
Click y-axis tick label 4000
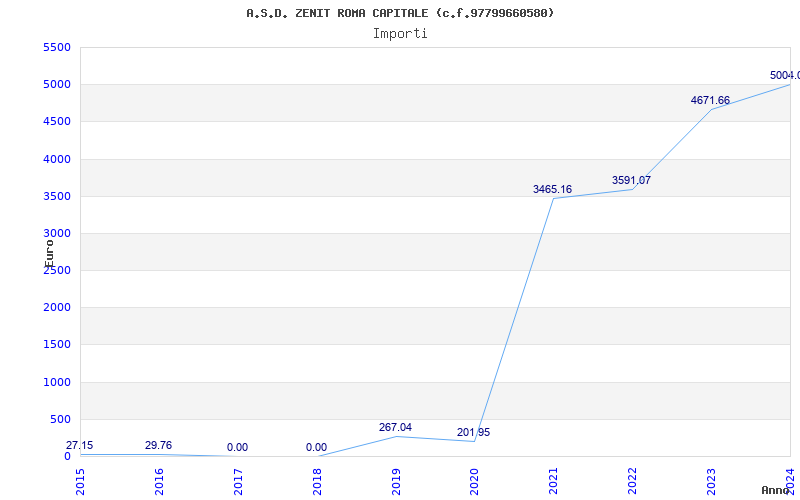coord(57,159)
